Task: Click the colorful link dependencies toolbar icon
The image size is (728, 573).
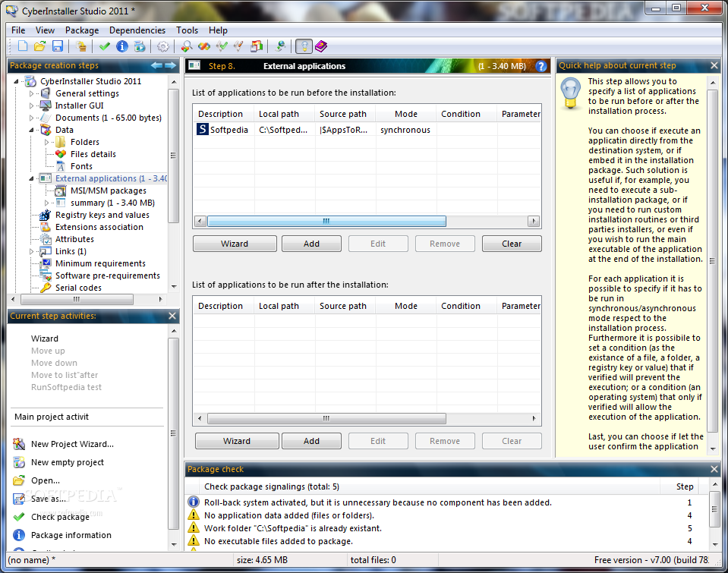Action: tap(204, 46)
